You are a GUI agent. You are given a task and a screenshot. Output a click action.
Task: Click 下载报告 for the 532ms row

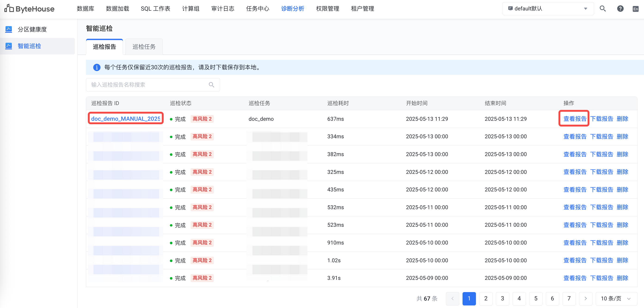[601, 207]
